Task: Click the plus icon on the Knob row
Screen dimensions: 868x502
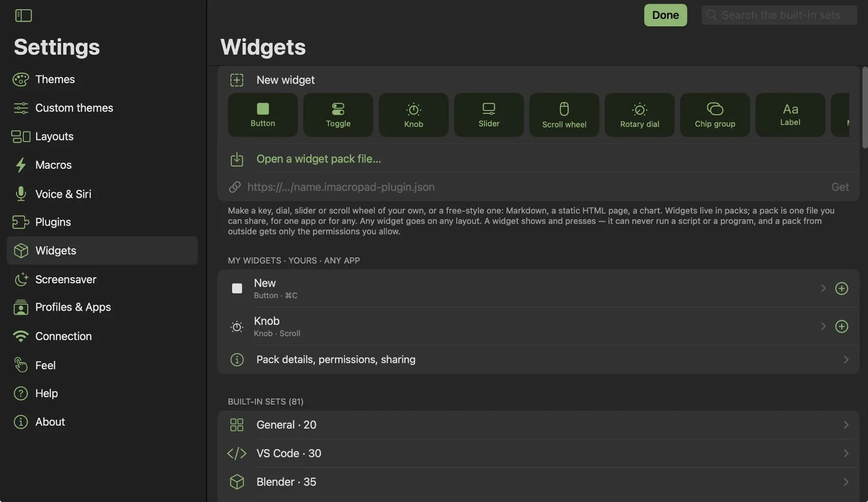Action: pyautogui.click(x=841, y=326)
